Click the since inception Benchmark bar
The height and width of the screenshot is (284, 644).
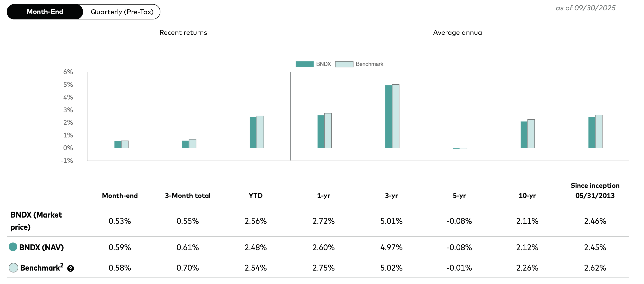(599, 131)
